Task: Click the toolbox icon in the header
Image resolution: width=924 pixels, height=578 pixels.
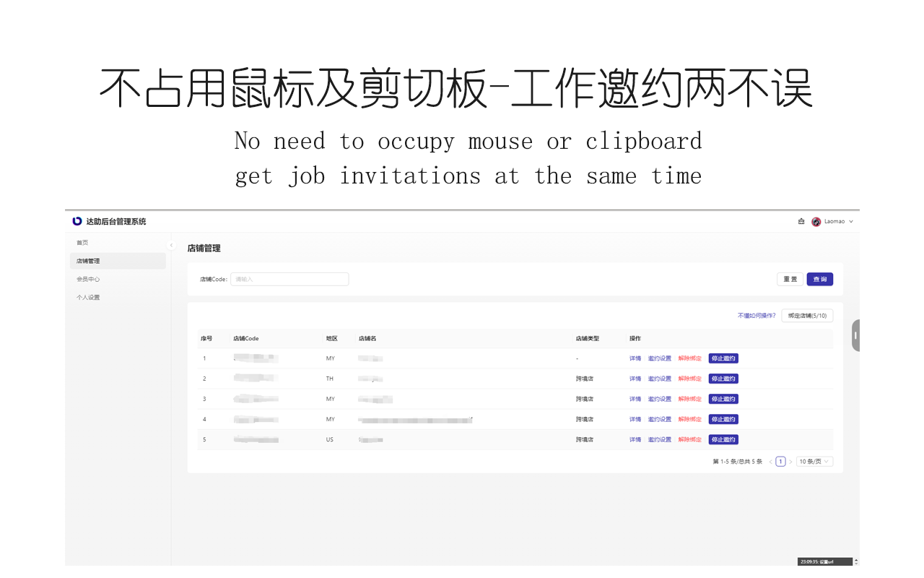Action: click(801, 221)
